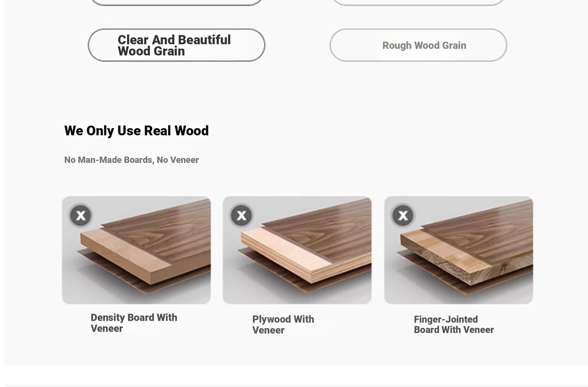Click the partially visible pill above Rough Wood Grain

418,2
